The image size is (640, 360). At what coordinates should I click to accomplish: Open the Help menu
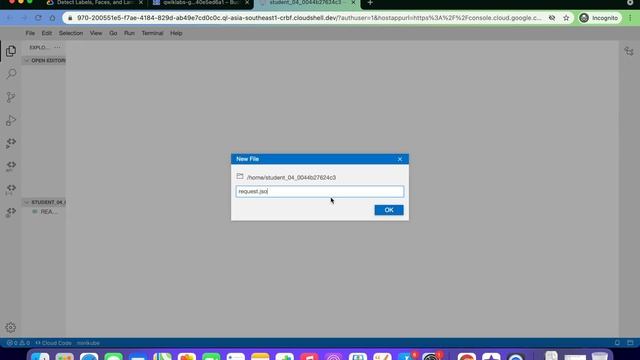(x=176, y=33)
